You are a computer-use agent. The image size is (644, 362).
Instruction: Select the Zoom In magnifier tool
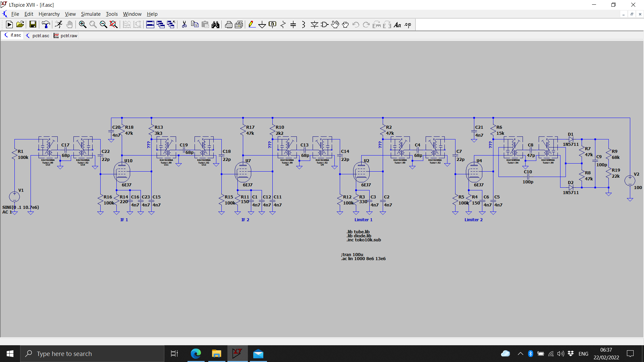point(83,24)
